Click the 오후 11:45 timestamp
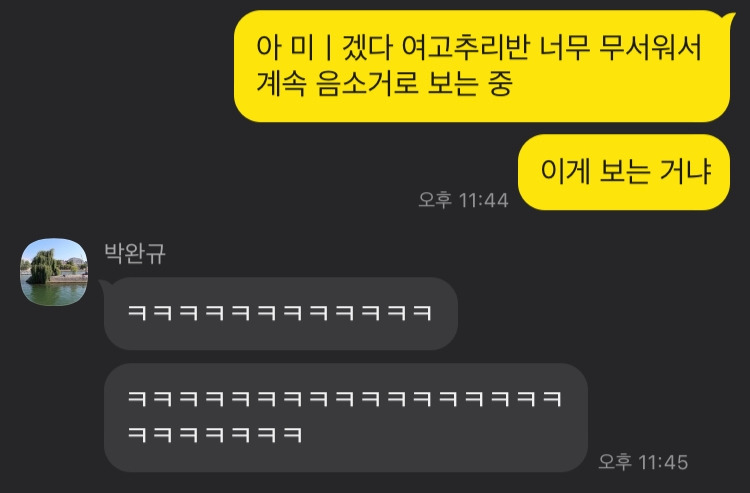This screenshot has width=750, height=493. pyautogui.click(x=643, y=462)
